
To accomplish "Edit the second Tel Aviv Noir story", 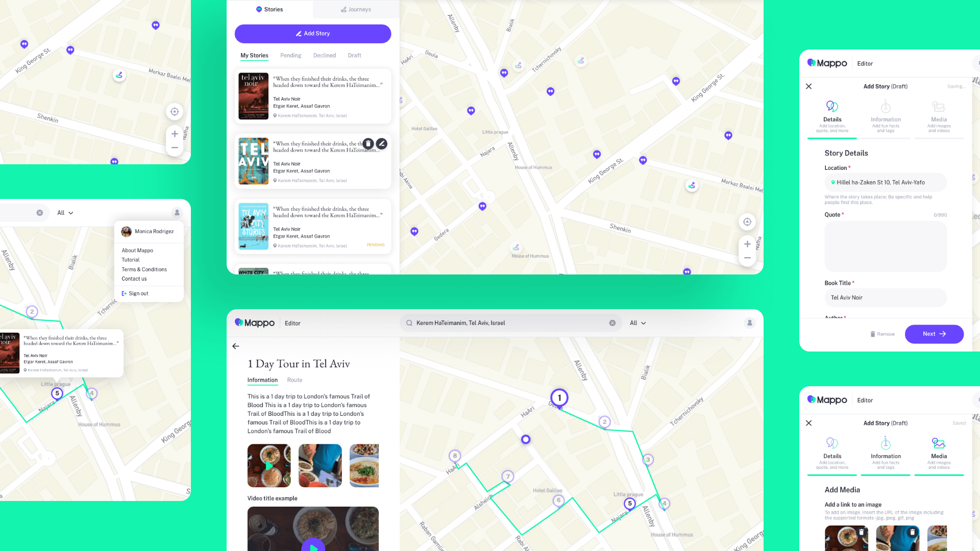I will pyautogui.click(x=381, y=144).
